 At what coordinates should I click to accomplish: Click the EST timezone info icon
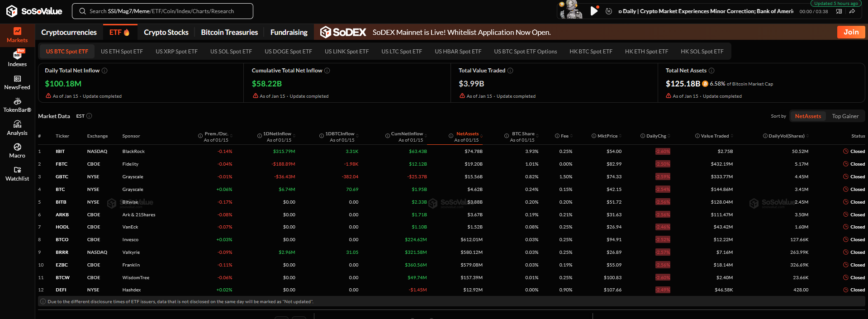pos(89,116)
